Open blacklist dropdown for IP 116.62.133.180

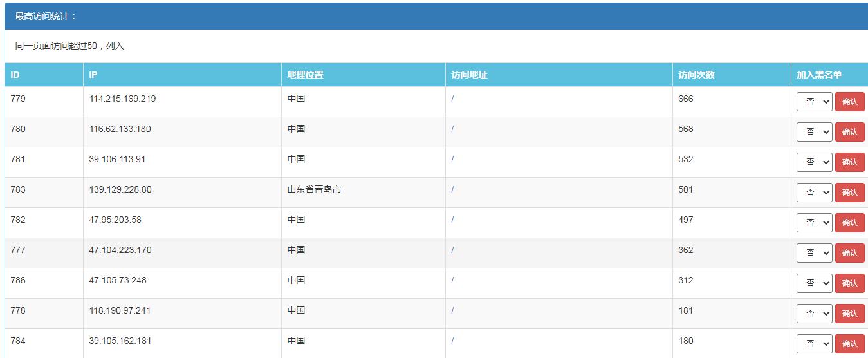(814, 132)
